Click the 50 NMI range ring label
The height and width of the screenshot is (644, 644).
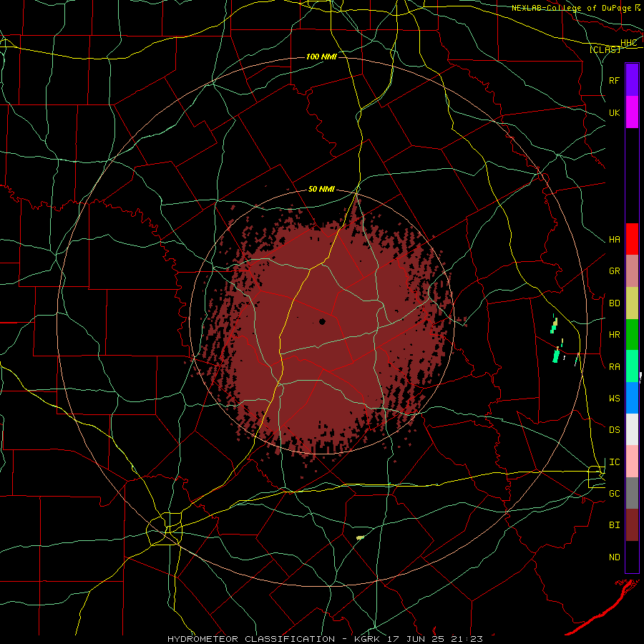(321, 190)
